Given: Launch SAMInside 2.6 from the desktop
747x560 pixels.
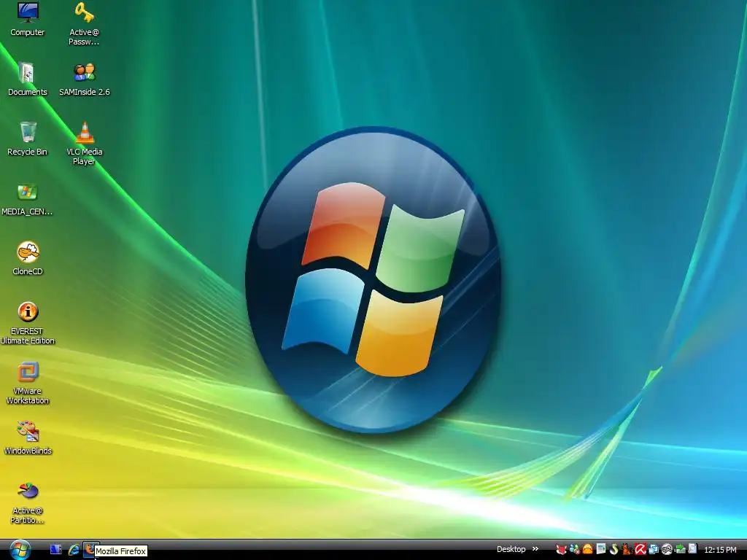Looking at the screenshot, I should tap(85, 79).
